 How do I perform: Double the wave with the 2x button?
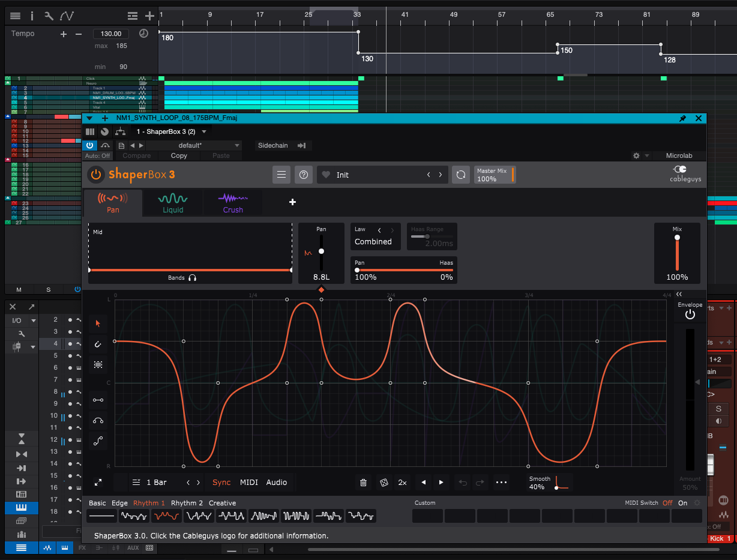pos(402,482)
